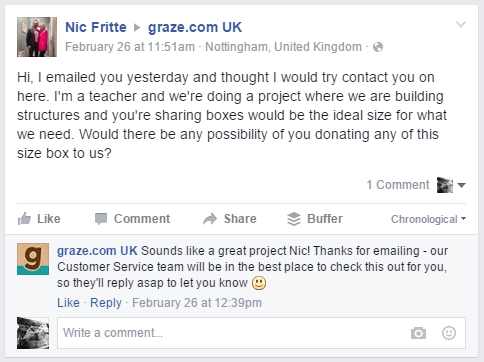Expand the Chronological sort dropdown
This screenshot has height=362, width=484.
(x=428, y=219)
